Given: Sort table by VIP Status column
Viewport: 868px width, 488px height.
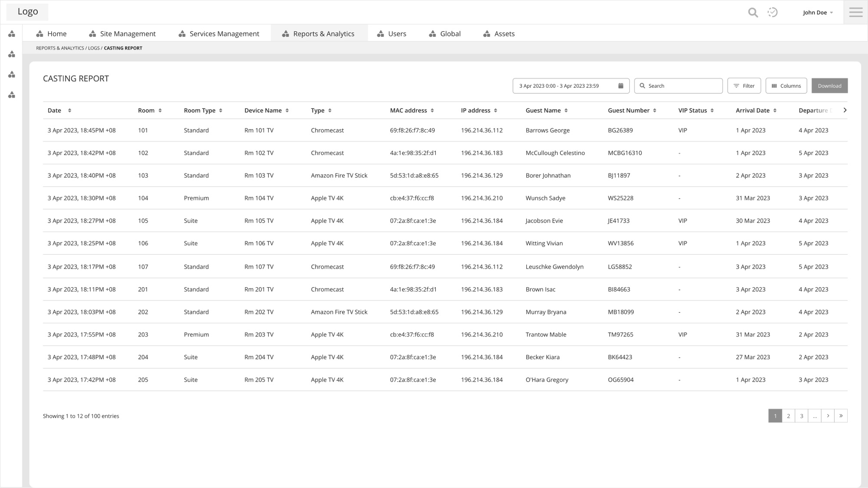Looking at the screenshot, I should pyautogui.click(x=712, y=111).
